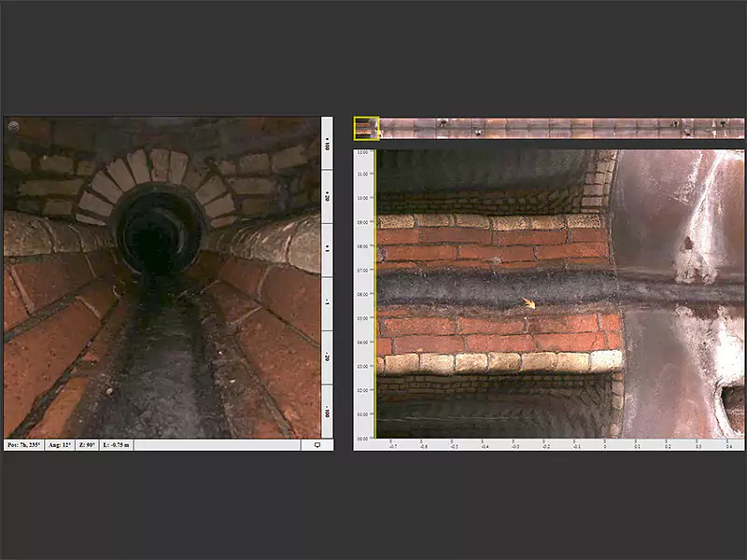The height and width of the screenshot is (560, 747).
Task: Click the 02:00 clock position label
Action: (362, 390)
